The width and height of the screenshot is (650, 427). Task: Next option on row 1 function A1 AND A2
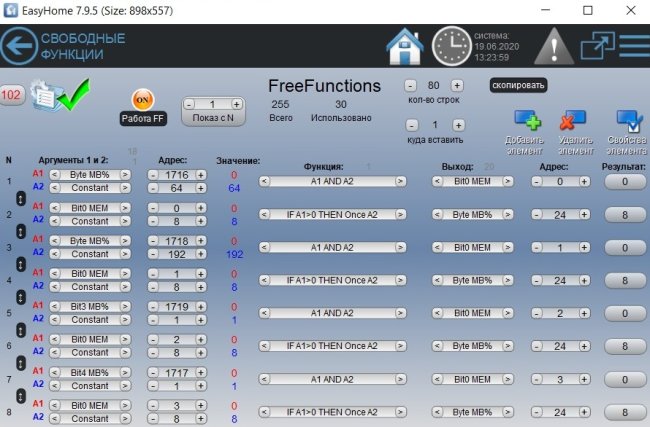point(400,181)
